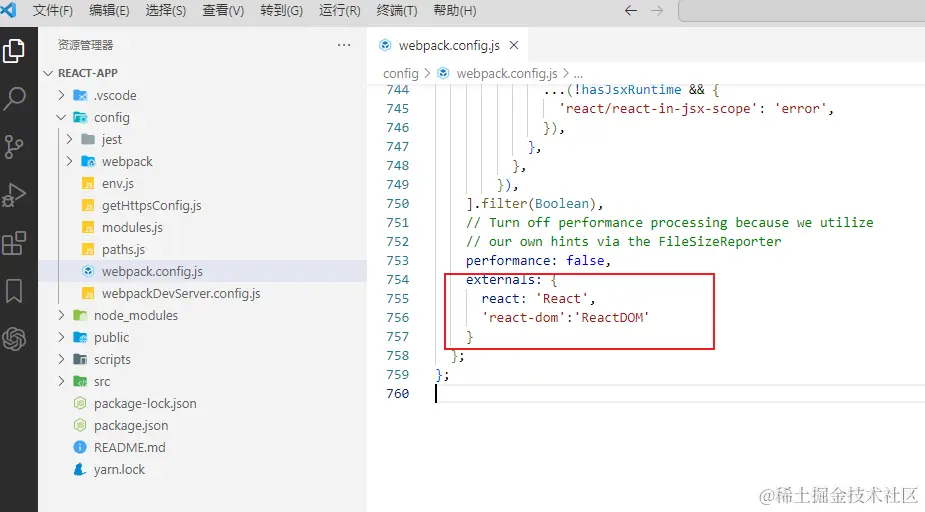Collapse the REACT-APP root folder
The height and width of the screenshot is (512, 925).
coord(48,73)
